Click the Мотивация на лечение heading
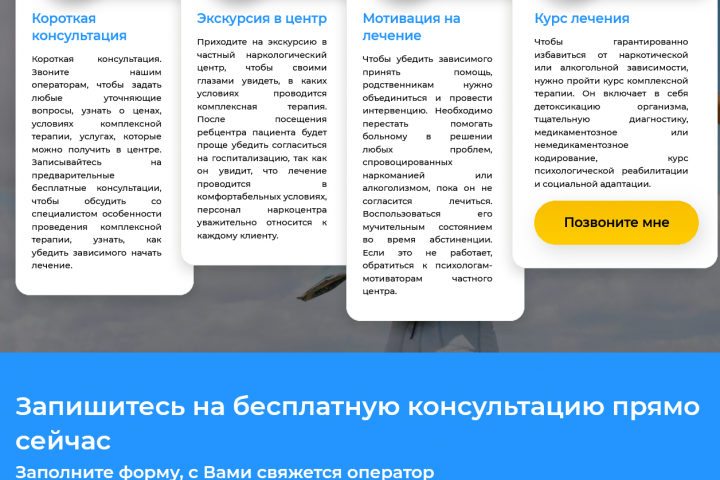This screenshot has width=720, height=480. point(411,27)
